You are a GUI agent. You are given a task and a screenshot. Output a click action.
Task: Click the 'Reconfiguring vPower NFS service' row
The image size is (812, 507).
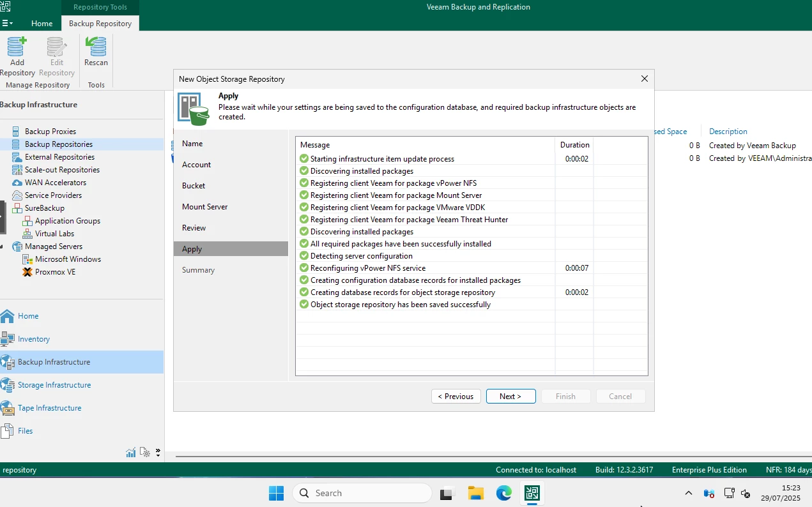point(471,268)
